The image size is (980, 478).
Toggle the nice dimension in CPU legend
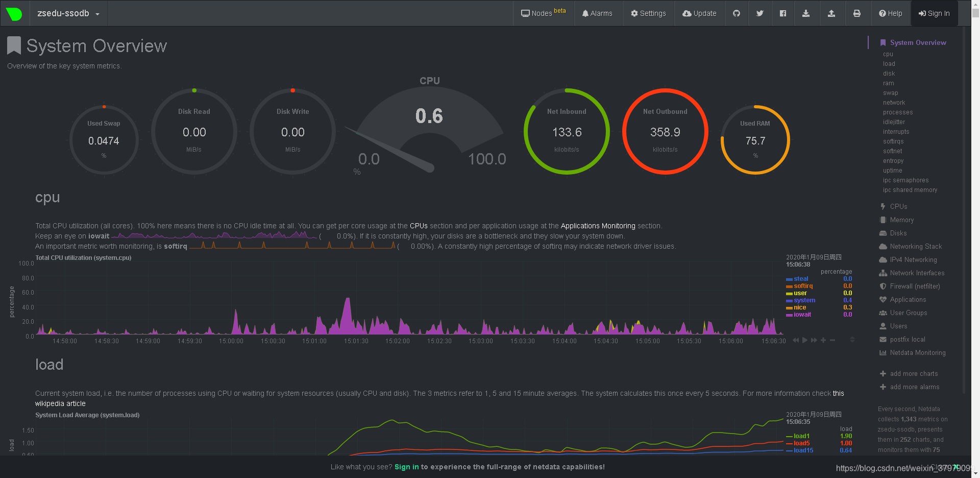tap(800, 307)
